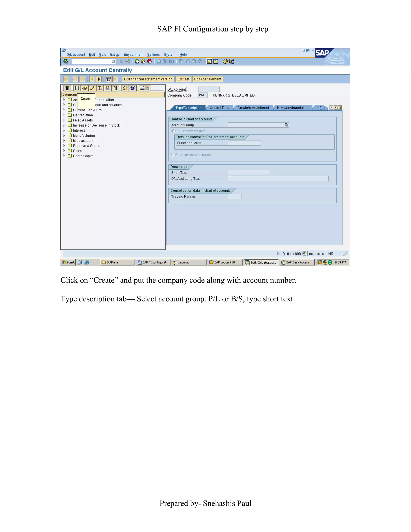The image size is (411, 532).
Task: Expand the Sales folder node
Action: click(64, 151)
